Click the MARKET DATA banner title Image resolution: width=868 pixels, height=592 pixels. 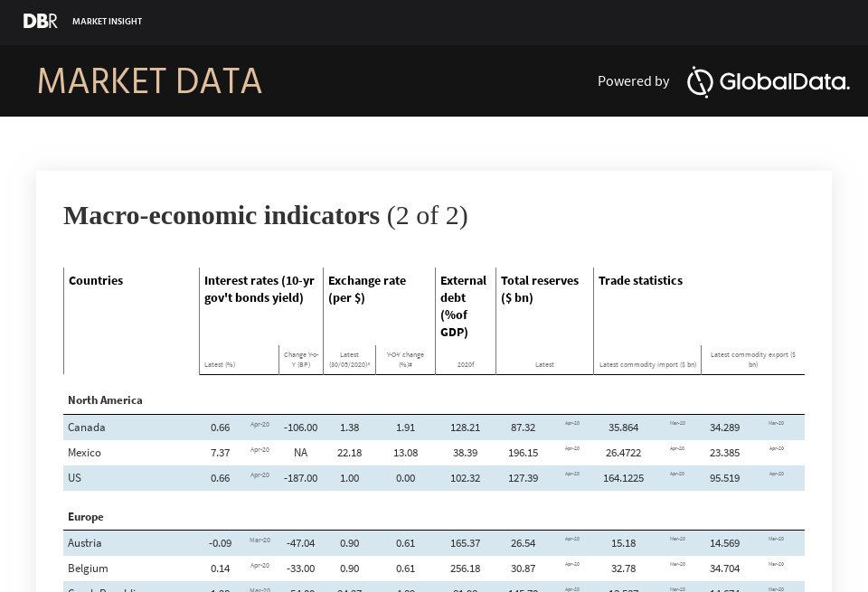pos(149,81)
